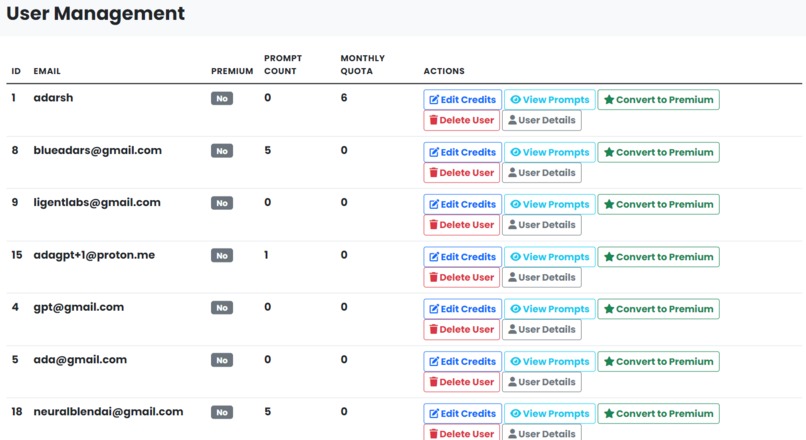Edit credits for ada@gmail.com
806x440 pixels.
463,361
